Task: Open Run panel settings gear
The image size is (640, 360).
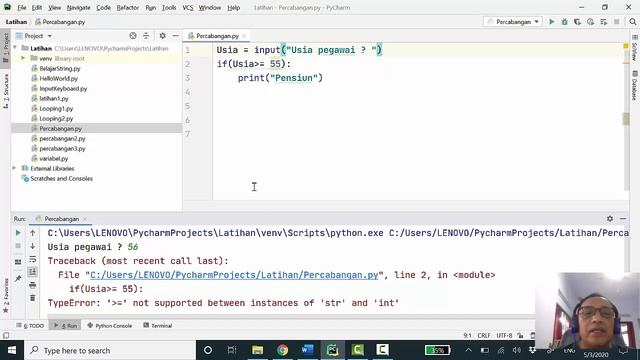Action: 610,219
